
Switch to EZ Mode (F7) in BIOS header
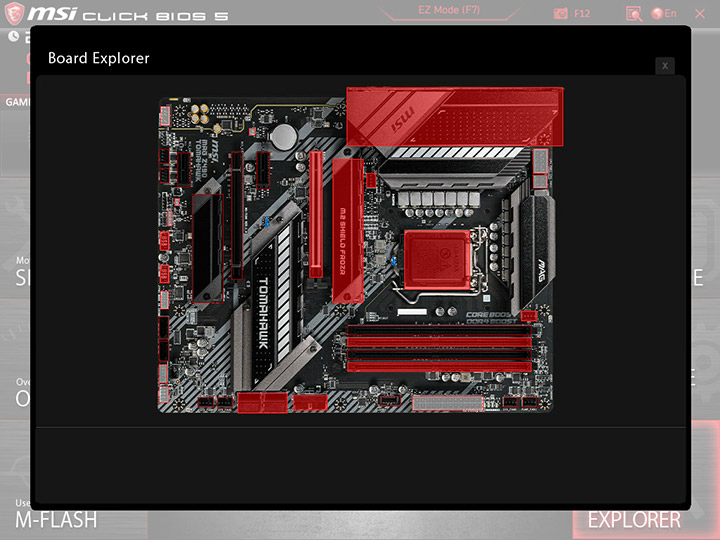coord(449,10)
